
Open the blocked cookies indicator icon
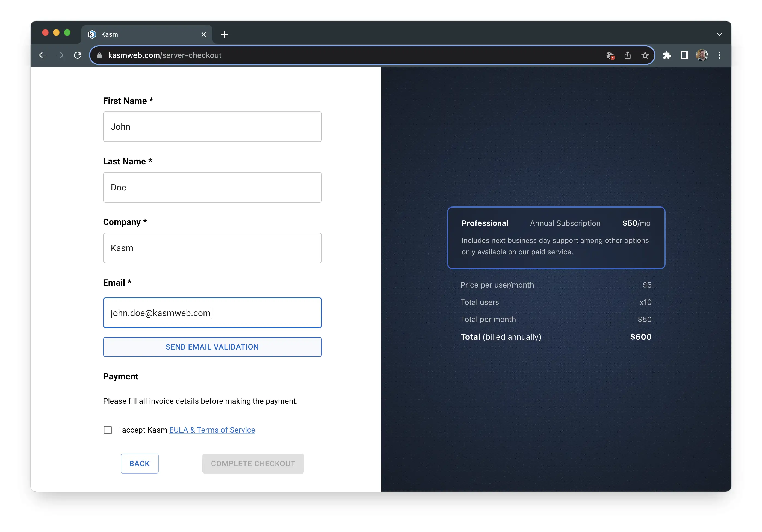coord(610,55)
